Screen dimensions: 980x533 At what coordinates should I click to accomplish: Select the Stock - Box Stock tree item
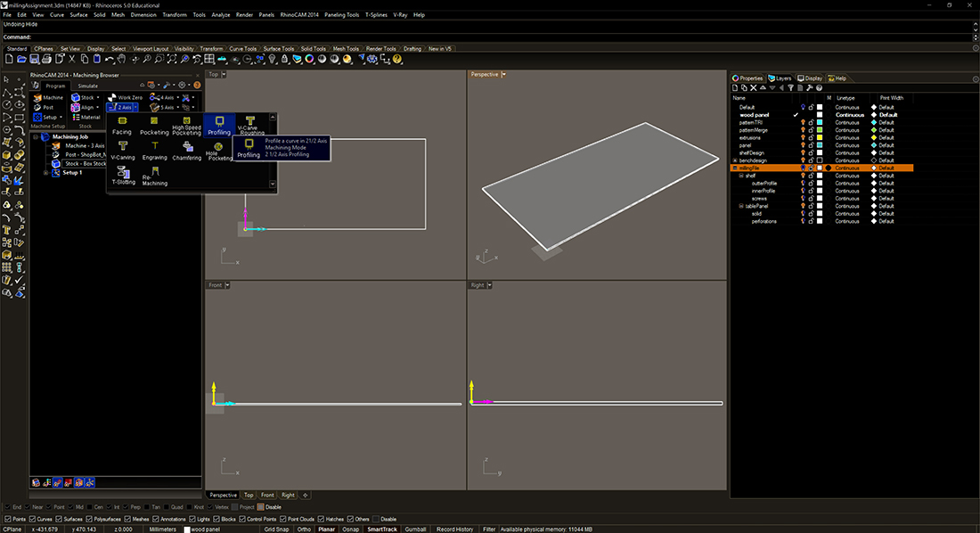click(x=86, y=163)
